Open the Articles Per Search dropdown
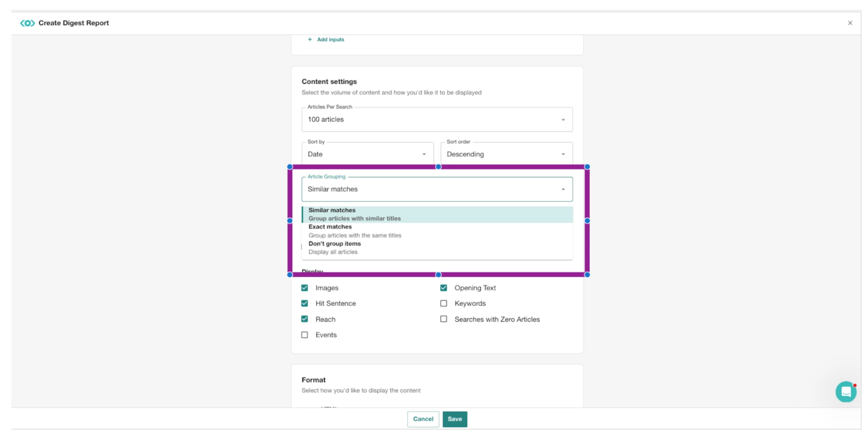Viewport: 868px width, 440px height. (x=437, y=119)
